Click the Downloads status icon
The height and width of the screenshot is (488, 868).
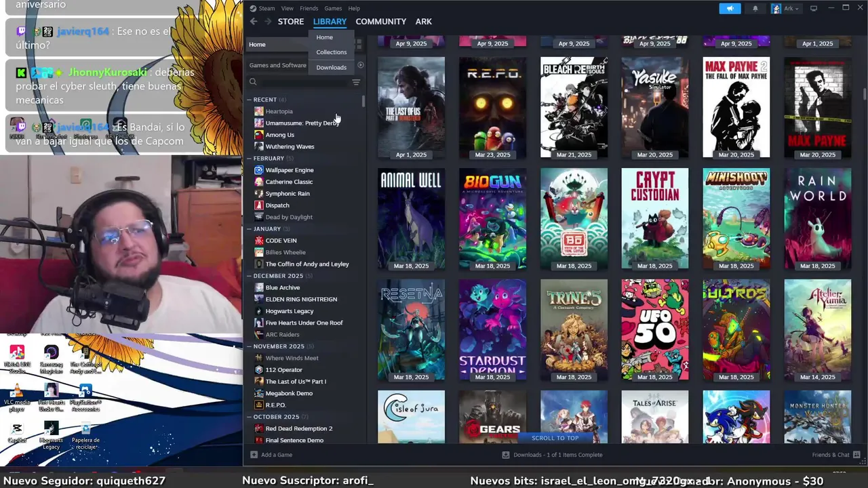pyautogui.click(x=506, y=455)
